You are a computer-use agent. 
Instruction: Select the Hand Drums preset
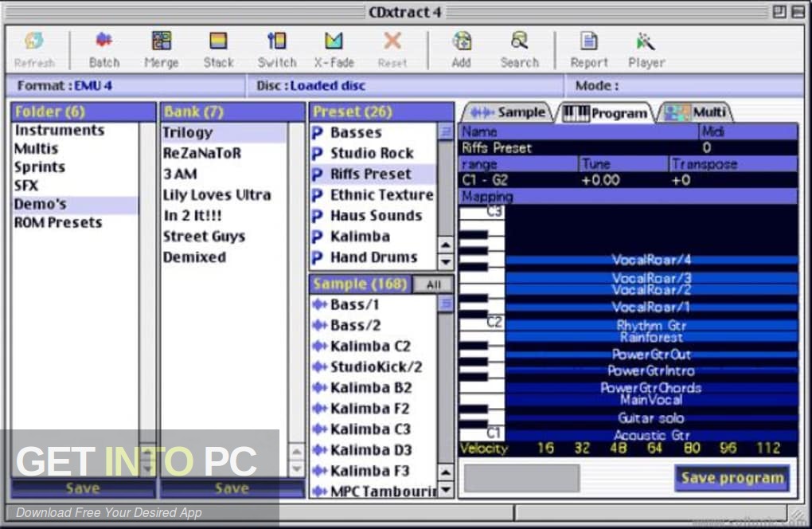click(373, 257)
